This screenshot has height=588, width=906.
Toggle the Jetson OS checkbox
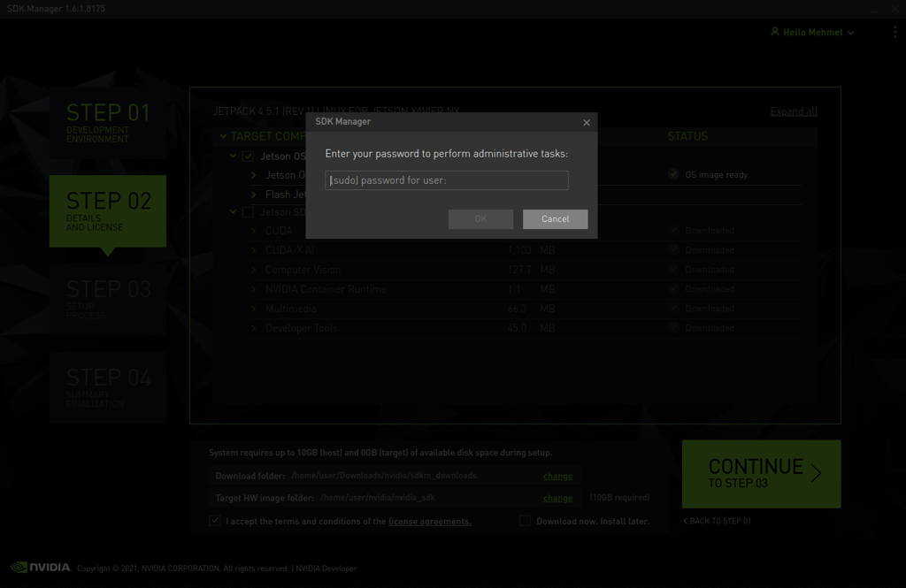tap(248, 156)
